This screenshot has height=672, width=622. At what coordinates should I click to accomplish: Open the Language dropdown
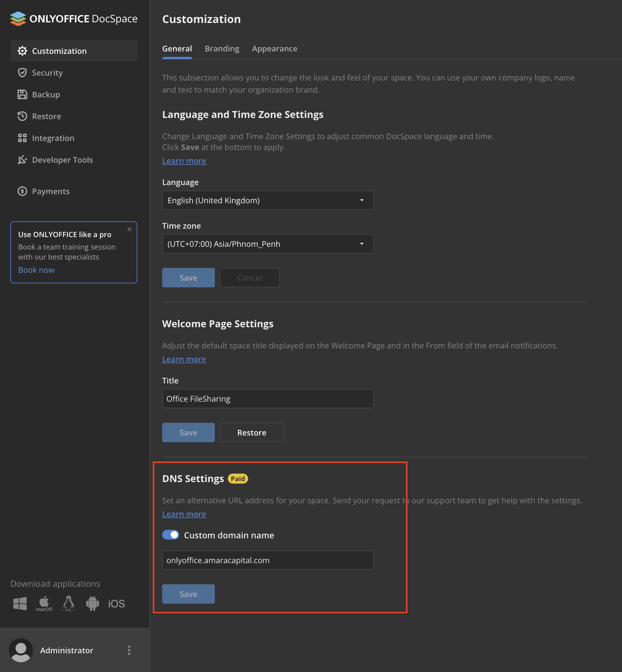tap(268, 200)
